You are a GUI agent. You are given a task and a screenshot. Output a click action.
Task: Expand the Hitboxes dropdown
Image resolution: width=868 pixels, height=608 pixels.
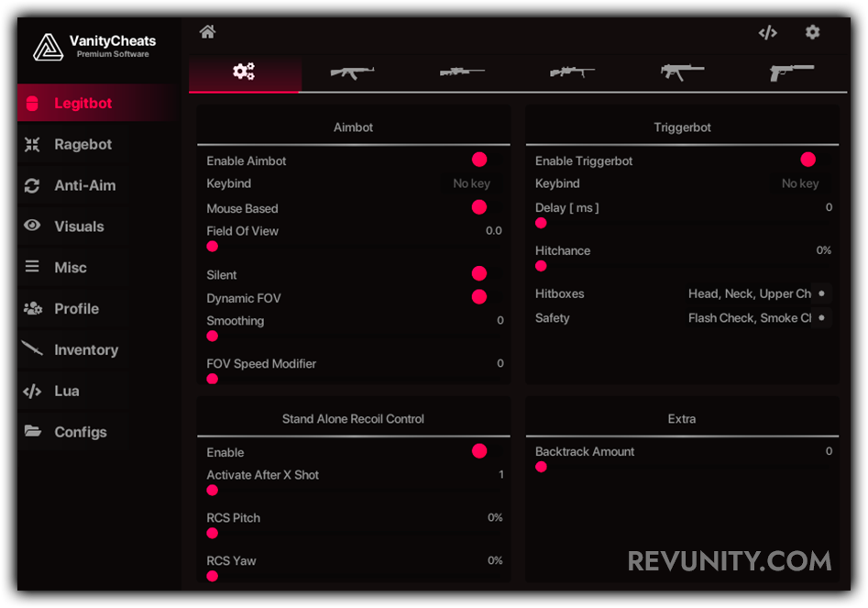756,294
